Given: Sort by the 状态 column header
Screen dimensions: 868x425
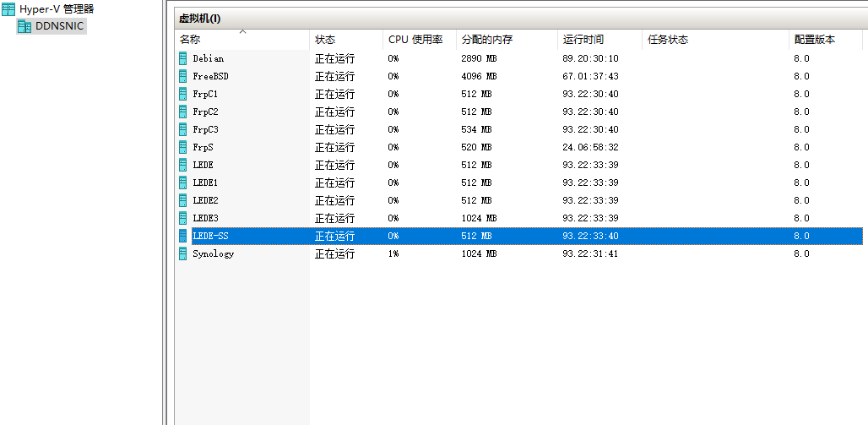Looking at the screenshot, I should click(346, 40).
